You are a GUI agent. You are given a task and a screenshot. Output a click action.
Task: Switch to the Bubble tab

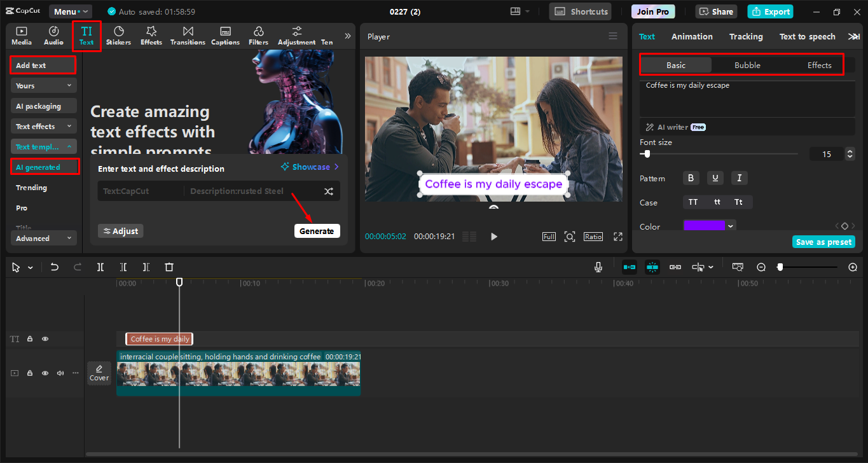point(747,65)
